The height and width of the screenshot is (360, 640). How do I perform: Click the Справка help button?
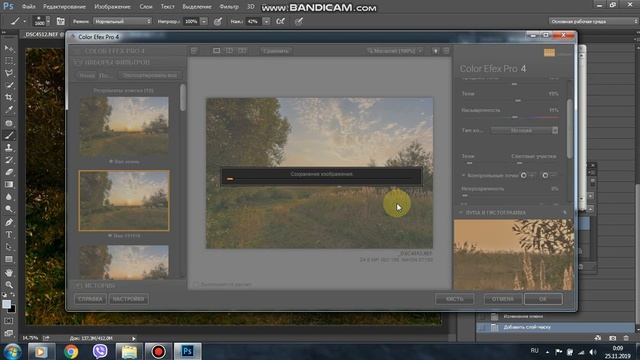pyautogui.click(x=90, y=299)
